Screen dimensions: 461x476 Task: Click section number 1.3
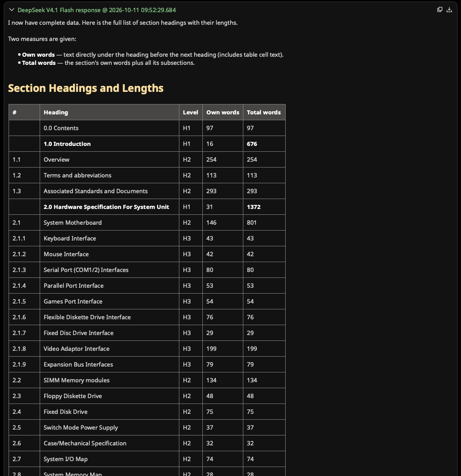pos(16,191)
